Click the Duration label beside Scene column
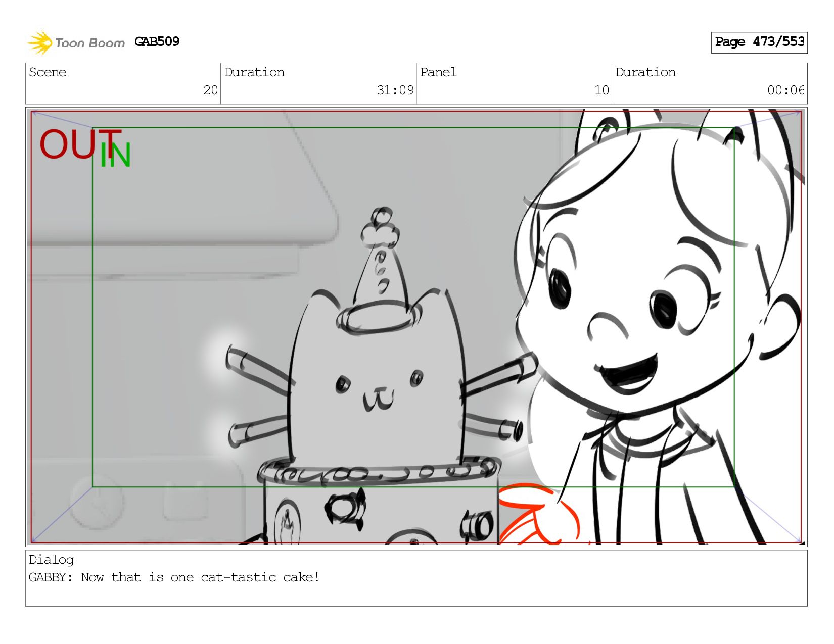 pos(254,72)
